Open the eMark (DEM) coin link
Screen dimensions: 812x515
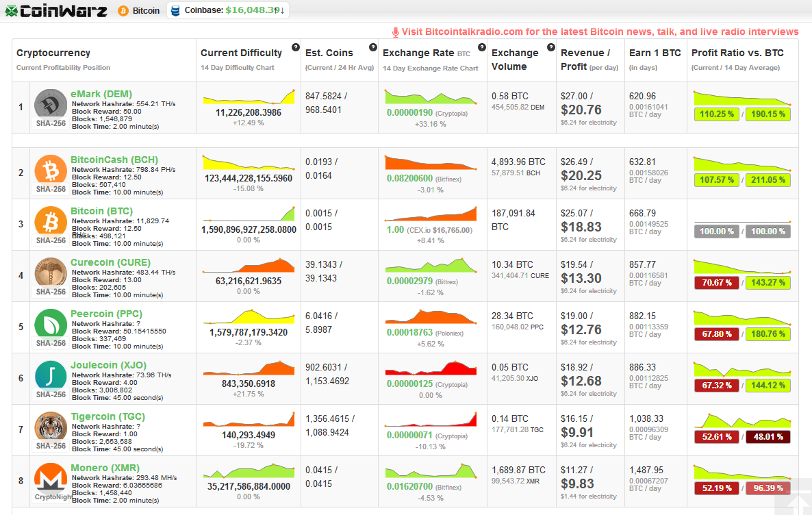(x=101, y=94)
